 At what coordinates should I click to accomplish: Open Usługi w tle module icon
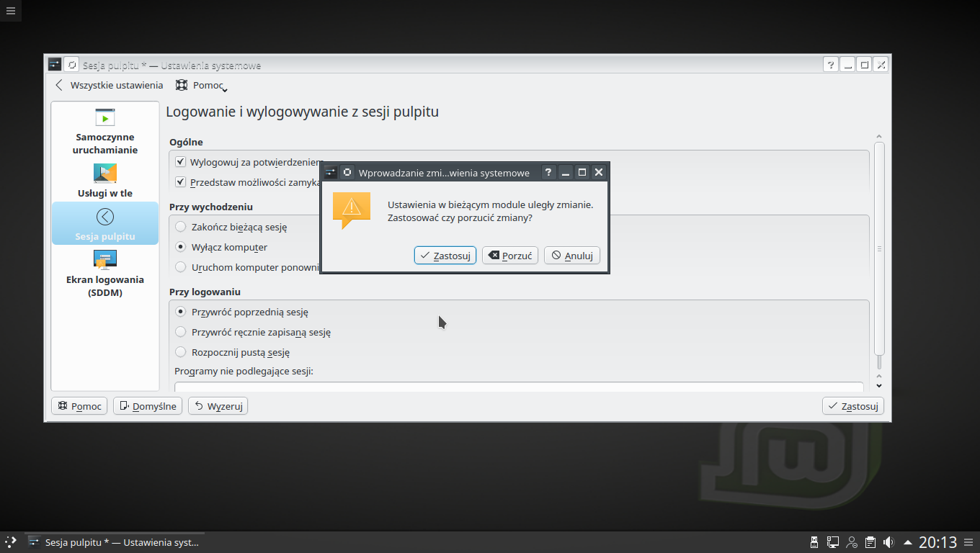pyautogui.click(x=105, y=174)
